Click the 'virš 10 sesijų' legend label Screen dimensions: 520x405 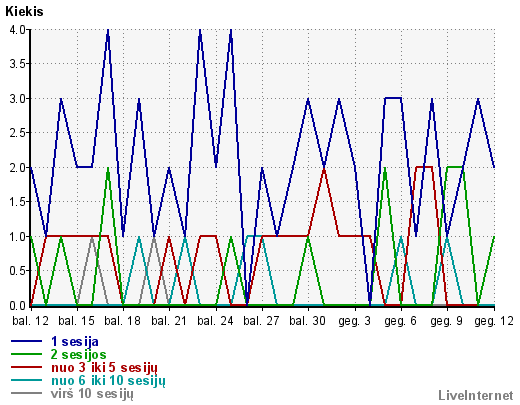click(x=92, y=394)
